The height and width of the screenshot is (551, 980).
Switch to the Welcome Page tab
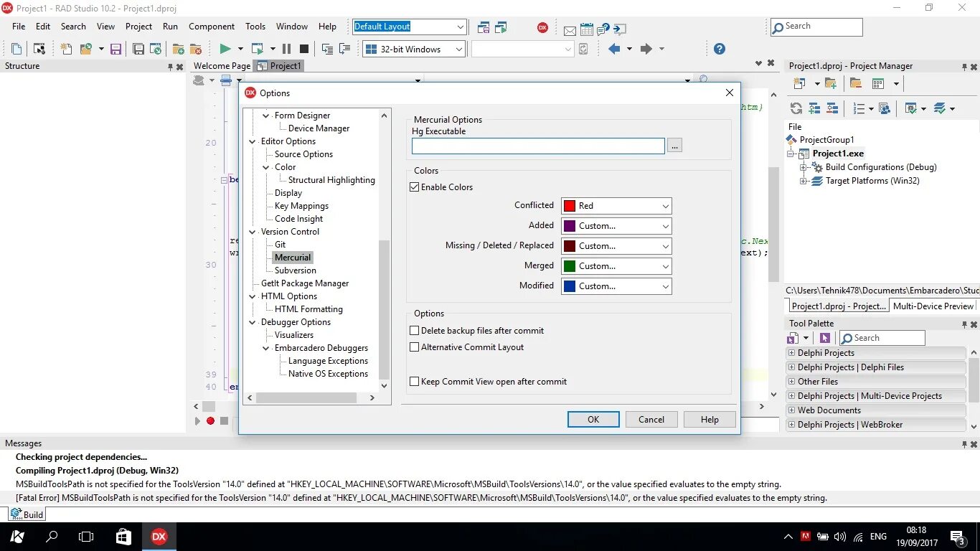click(x=222, y=66)
